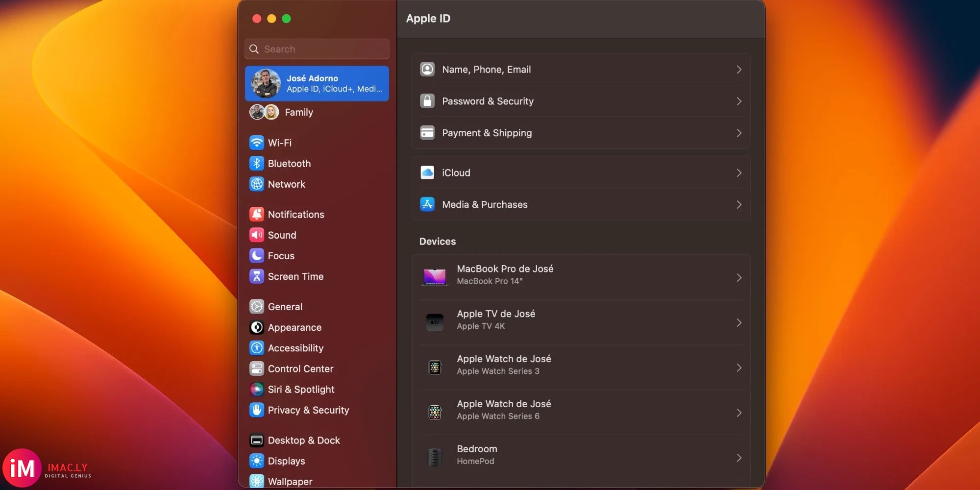This screenshot has height=490, width=980.
Task: Select the Accessibility label
Action: pyautogui.click(x=295, y=348)
